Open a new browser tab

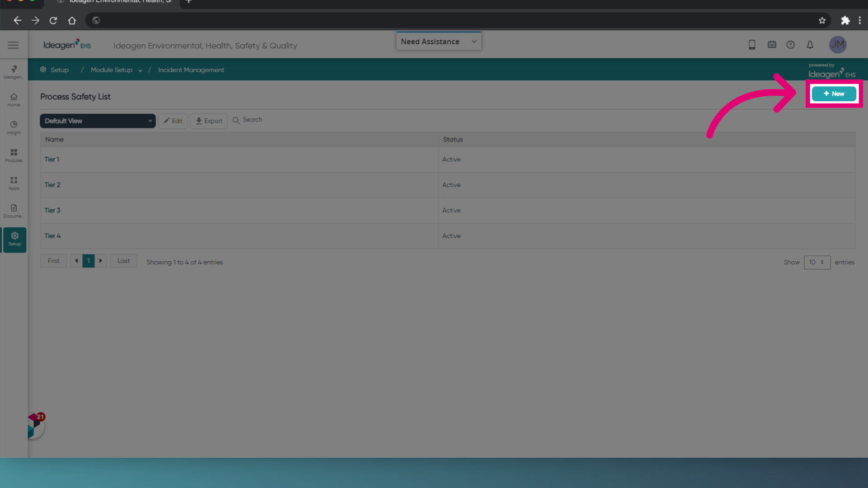coord(189,2)
